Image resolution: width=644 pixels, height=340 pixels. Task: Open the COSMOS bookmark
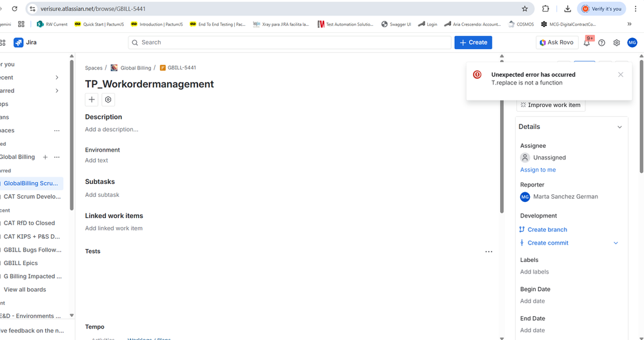pos(521,25)
